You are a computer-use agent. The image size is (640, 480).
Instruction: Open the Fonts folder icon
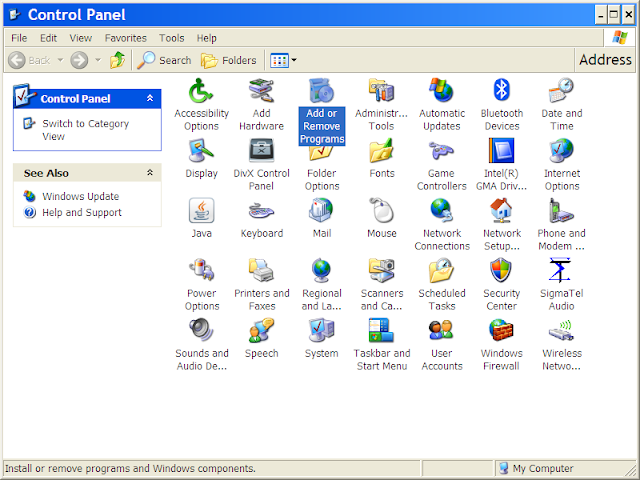381,150
